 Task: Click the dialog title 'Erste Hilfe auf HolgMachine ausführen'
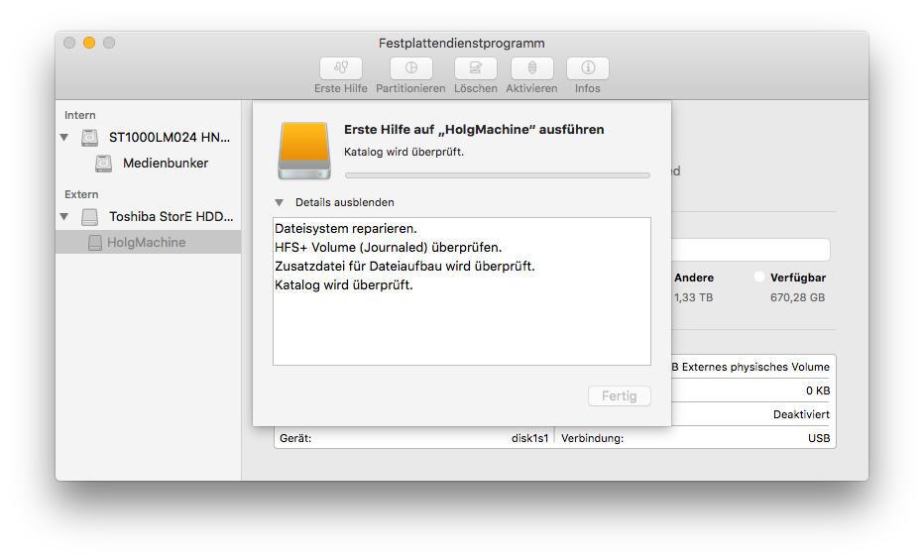[x=474, y=130]
